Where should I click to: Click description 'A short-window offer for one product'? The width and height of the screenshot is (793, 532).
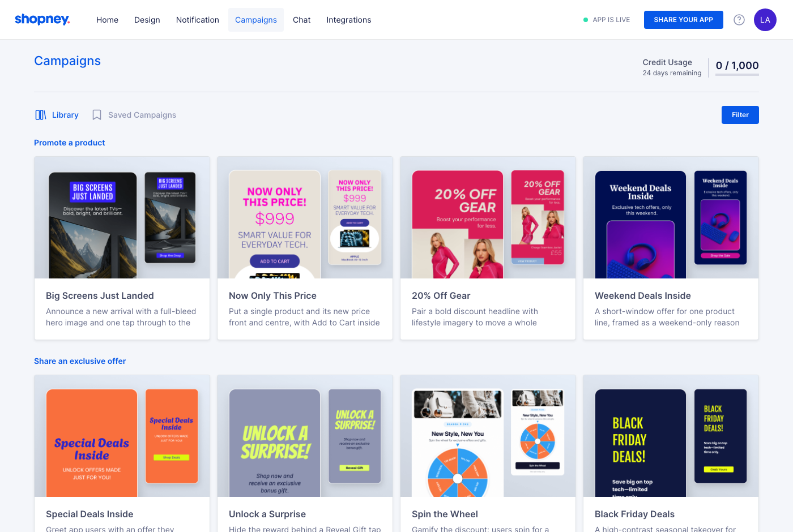click(664, 311)
